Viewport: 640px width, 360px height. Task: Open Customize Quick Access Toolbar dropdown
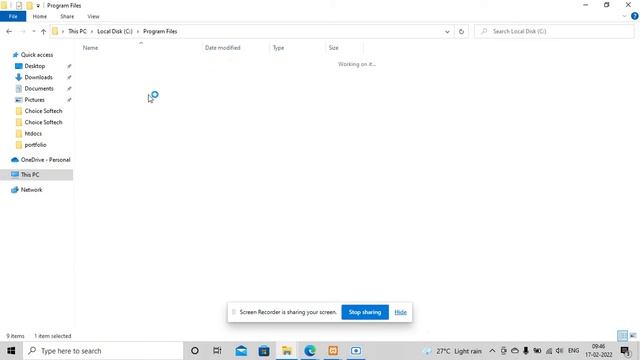pos(38,6)
